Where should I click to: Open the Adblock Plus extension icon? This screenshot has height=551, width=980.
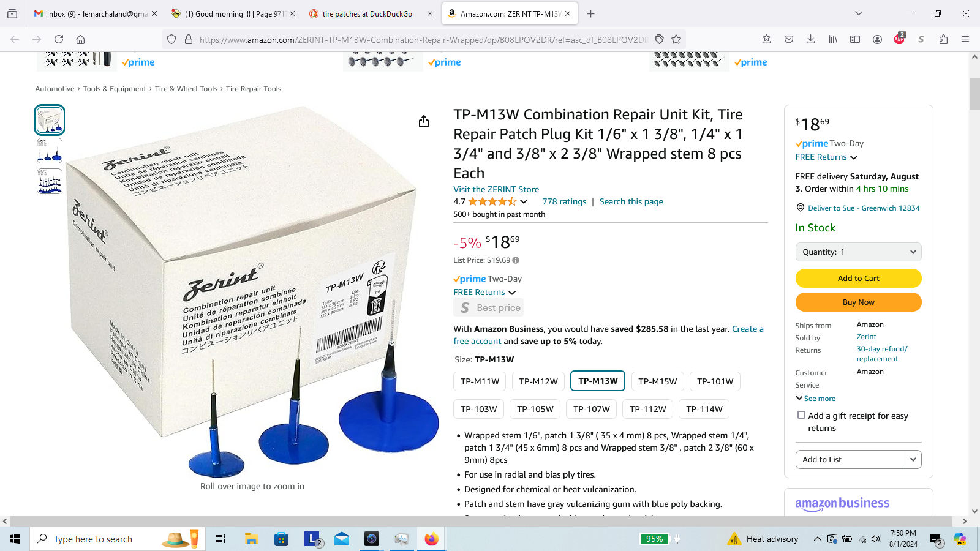[899, 39]
